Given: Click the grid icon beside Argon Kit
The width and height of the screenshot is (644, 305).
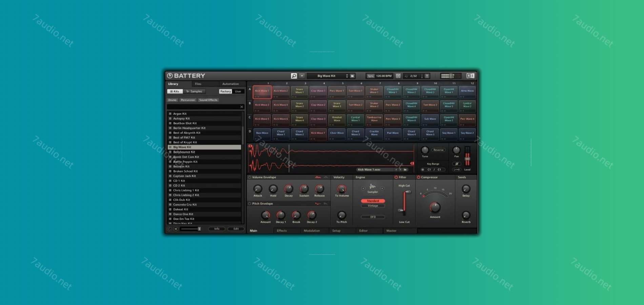Looking at the screenshot, I should click(170, 114).
